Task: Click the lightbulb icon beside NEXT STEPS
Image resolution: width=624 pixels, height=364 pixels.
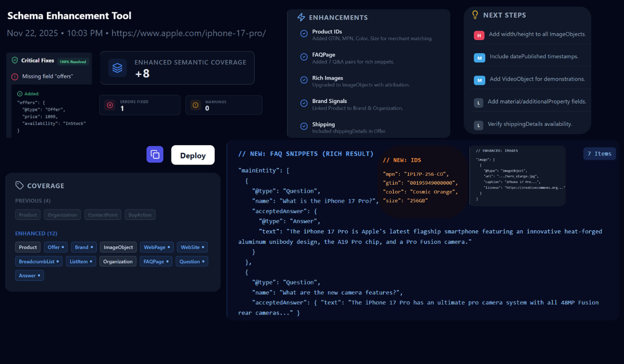Action: tap(474, 15)
